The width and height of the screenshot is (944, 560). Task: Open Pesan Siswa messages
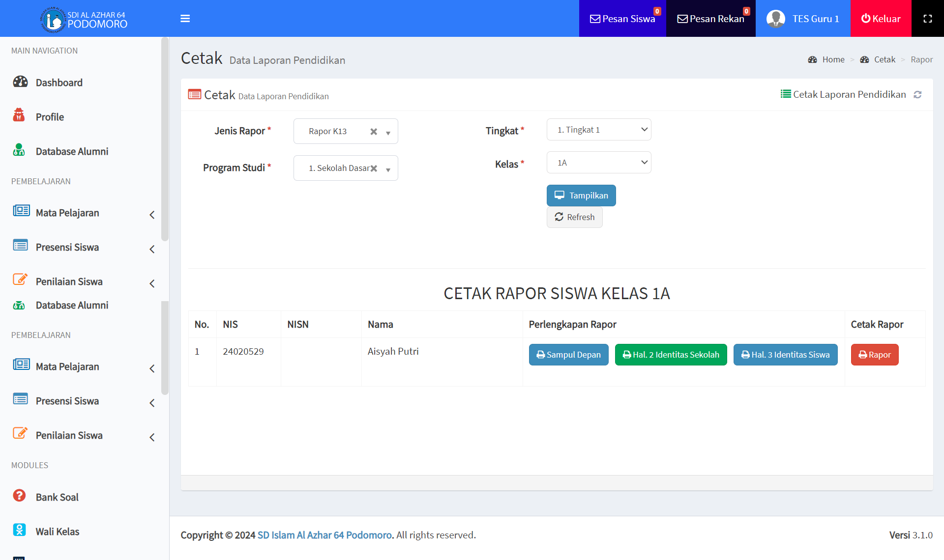pos(622,19)
